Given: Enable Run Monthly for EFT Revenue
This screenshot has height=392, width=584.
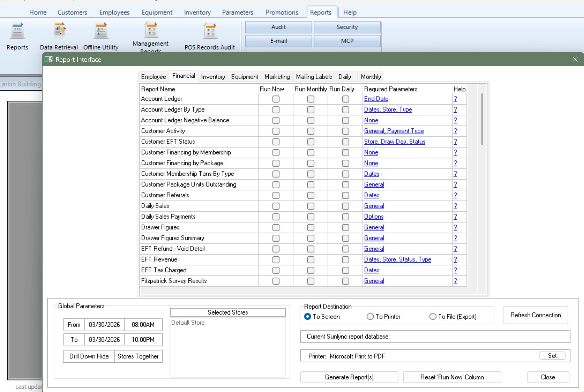Looking at the screenshot, I should [311, 260].
